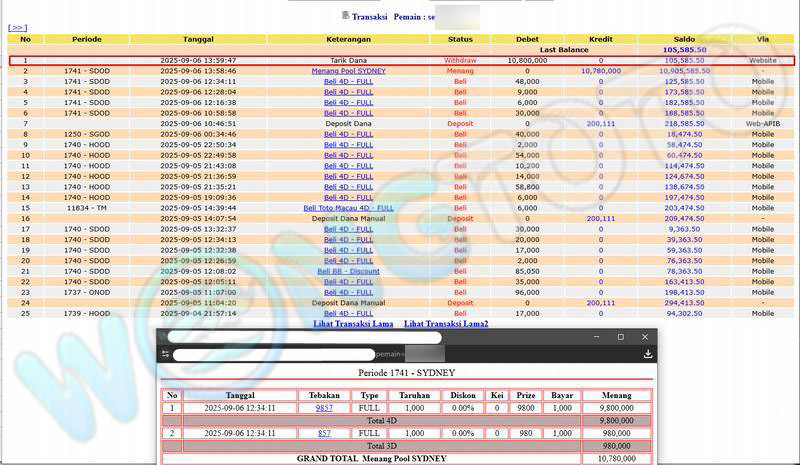The image size is (800, 465).
Task: Click the [>>] navigation link
Action: [17, 28]
